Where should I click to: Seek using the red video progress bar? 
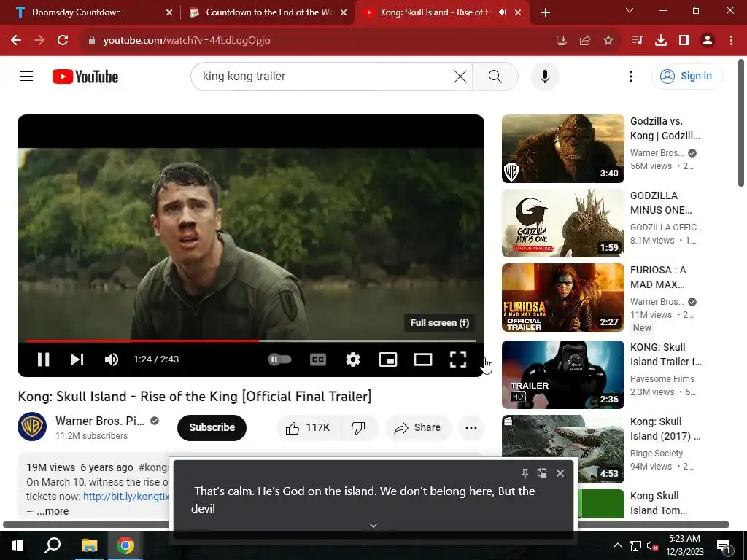(251, 341)
